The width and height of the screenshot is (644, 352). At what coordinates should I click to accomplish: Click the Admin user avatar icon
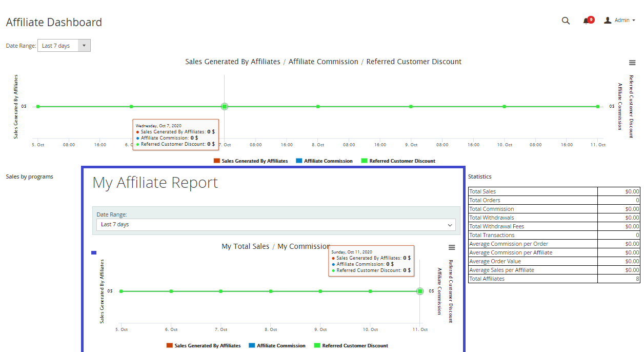tap(608, 21)
